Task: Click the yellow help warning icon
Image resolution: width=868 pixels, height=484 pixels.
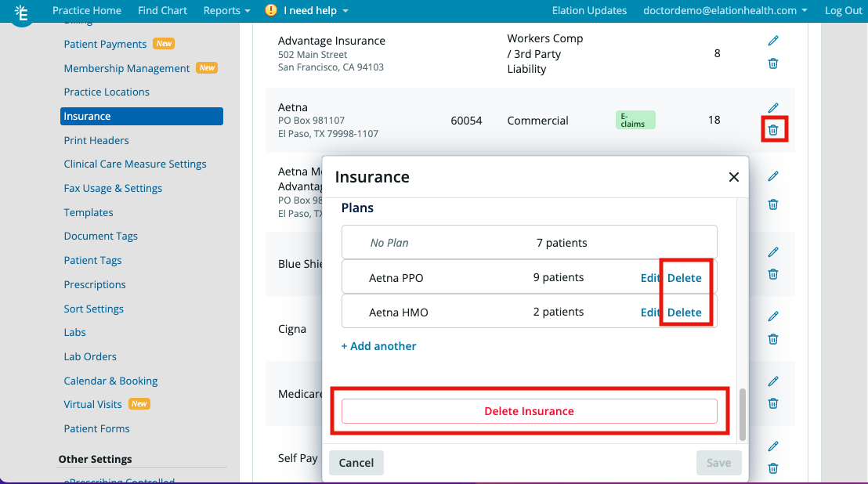Action: (273, 11)
